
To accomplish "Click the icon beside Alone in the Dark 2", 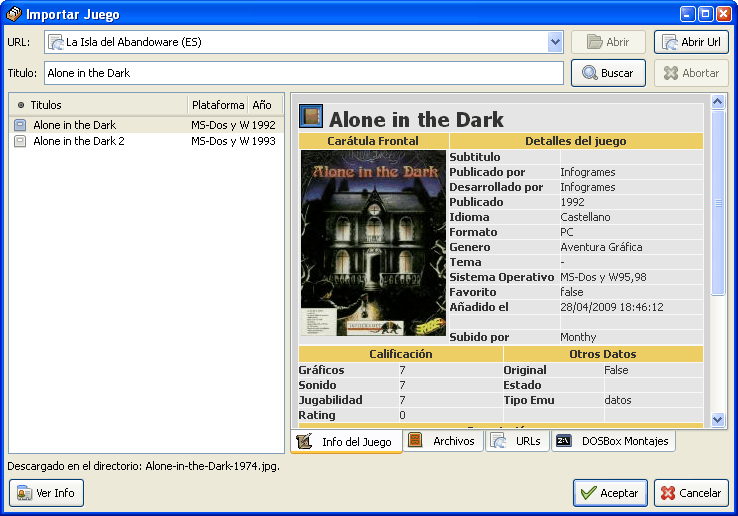I will [20, 141].
